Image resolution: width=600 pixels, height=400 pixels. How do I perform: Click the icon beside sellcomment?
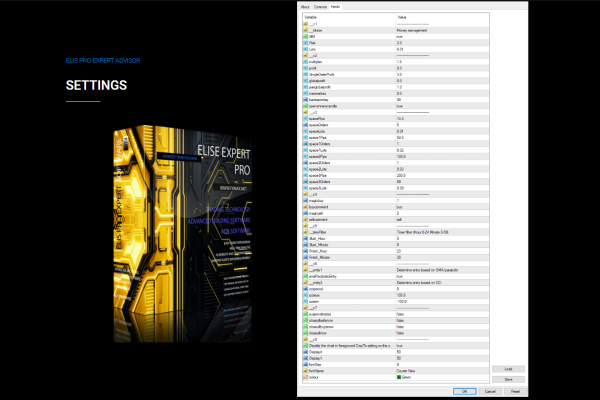tap(305, 220)
